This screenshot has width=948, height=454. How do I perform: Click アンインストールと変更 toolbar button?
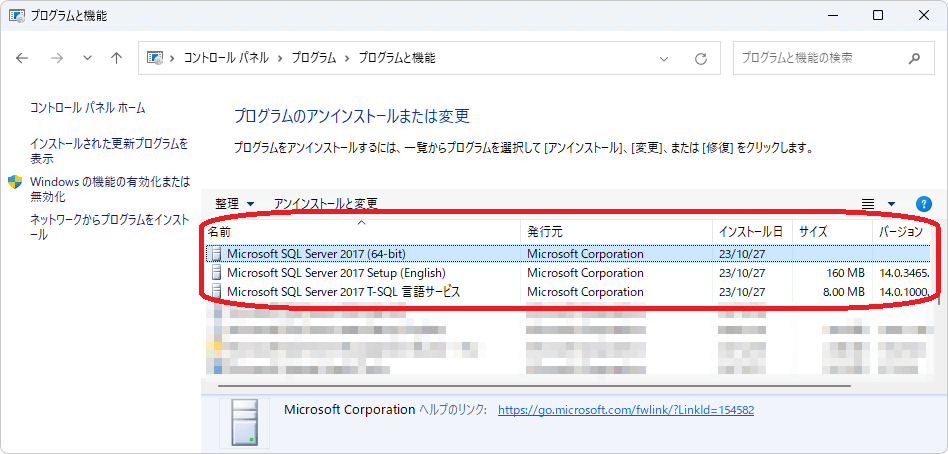[325, 203]
